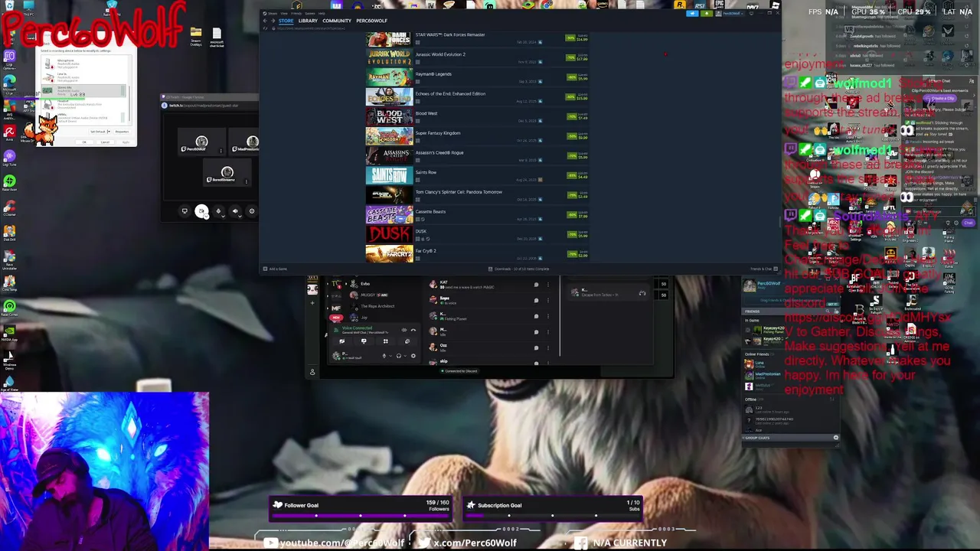Click the Saints Row capsule image
980x551 pixels.
(x=389, y=175)
